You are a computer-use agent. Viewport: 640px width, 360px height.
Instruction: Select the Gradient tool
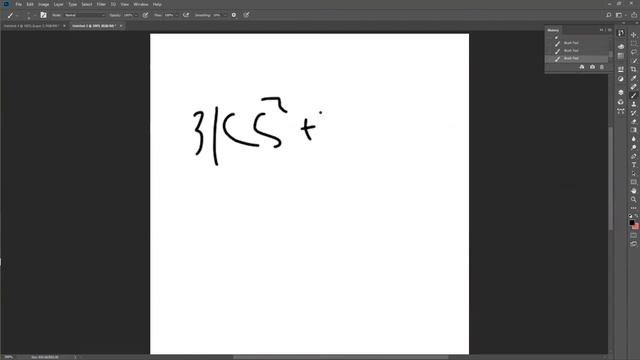633,130
